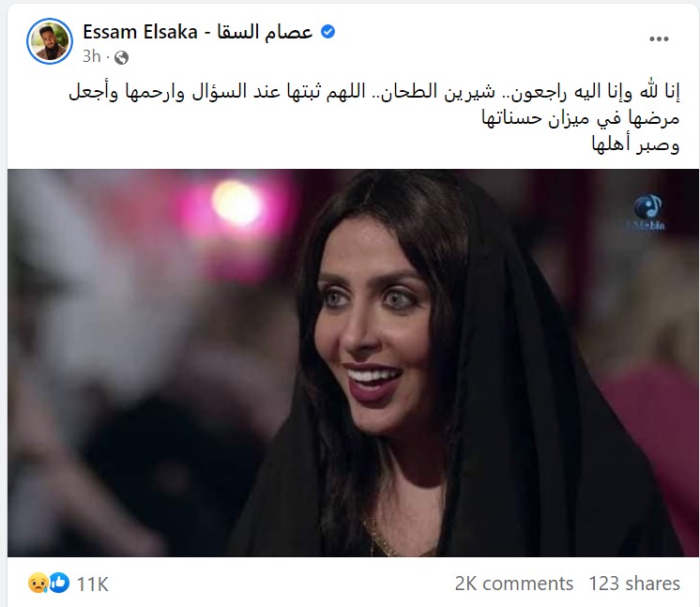Click the phrase إنا لله starting the post
Viewport: 700px width, 607px height.
point(660,91)
